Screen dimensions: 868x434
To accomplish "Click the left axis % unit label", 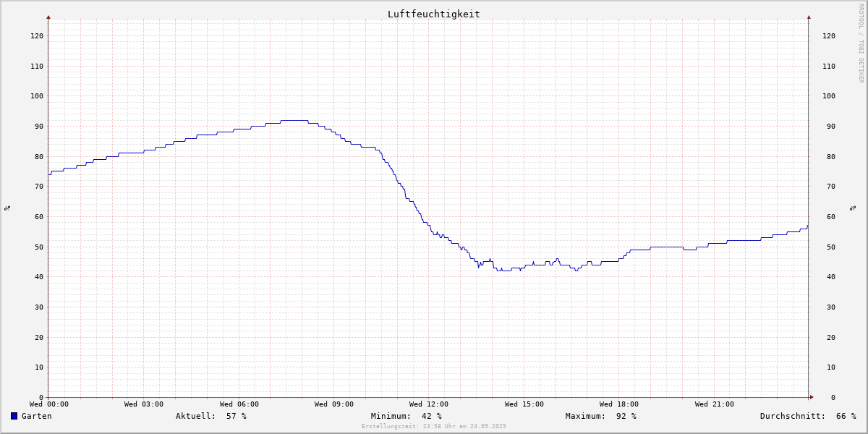I will [7, 208].
